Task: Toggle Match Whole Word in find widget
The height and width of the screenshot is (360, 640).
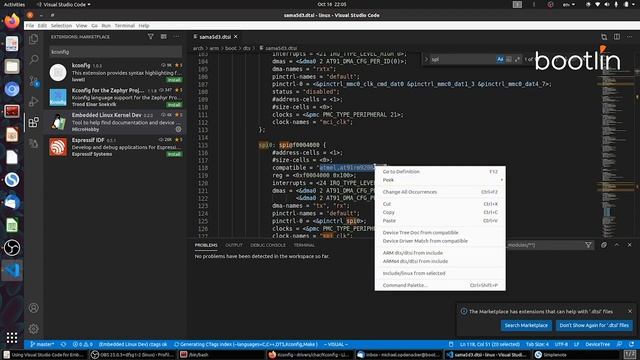Action: point(509,59)
